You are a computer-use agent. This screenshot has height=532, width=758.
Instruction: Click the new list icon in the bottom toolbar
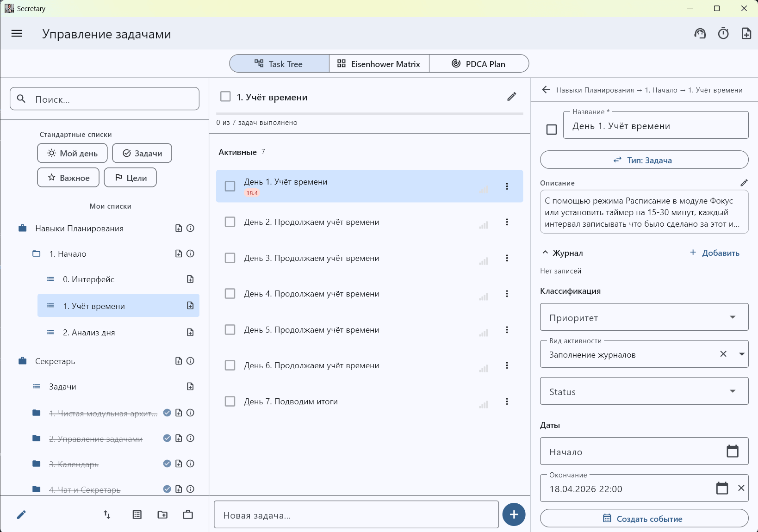pos(137,515)
